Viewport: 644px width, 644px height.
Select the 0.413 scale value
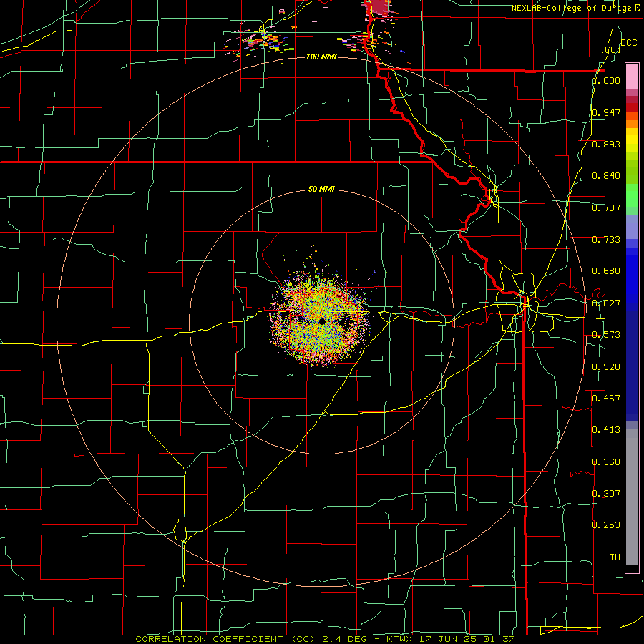[606, 430]
